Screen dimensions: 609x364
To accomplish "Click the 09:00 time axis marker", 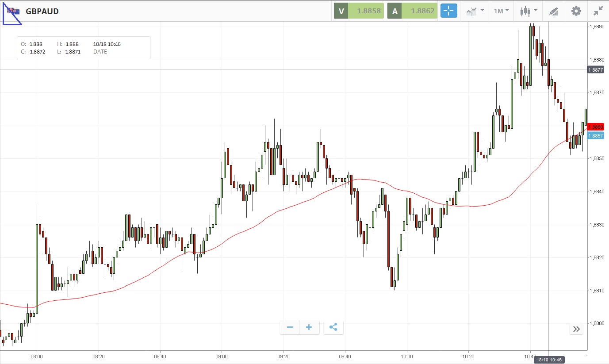I will pos(222,356).
